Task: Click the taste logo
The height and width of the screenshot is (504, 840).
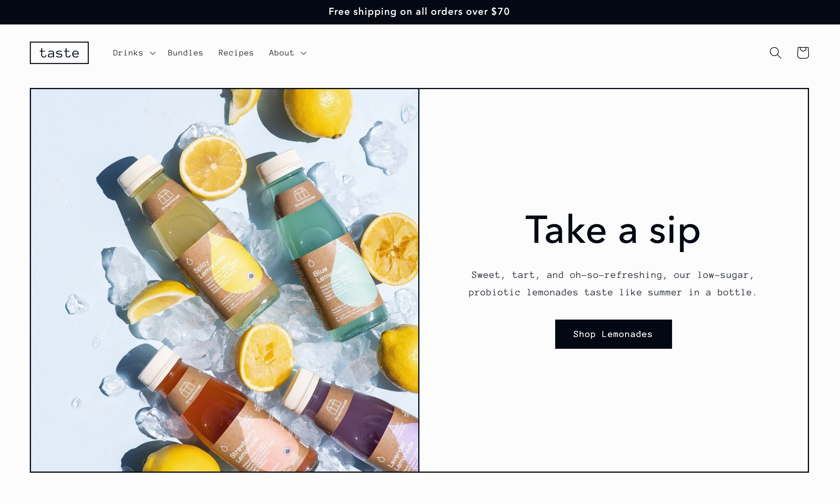Action: pyautogui.click(x=59, y=53)
